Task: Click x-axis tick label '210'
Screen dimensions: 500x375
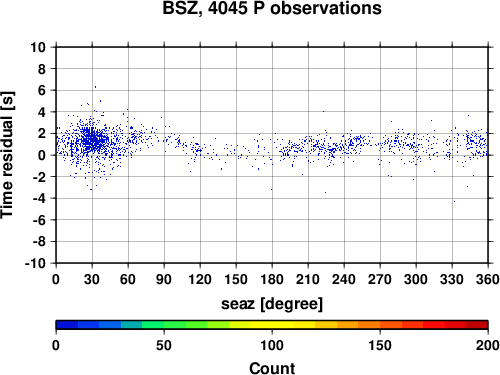Action: tap(308, 279)
